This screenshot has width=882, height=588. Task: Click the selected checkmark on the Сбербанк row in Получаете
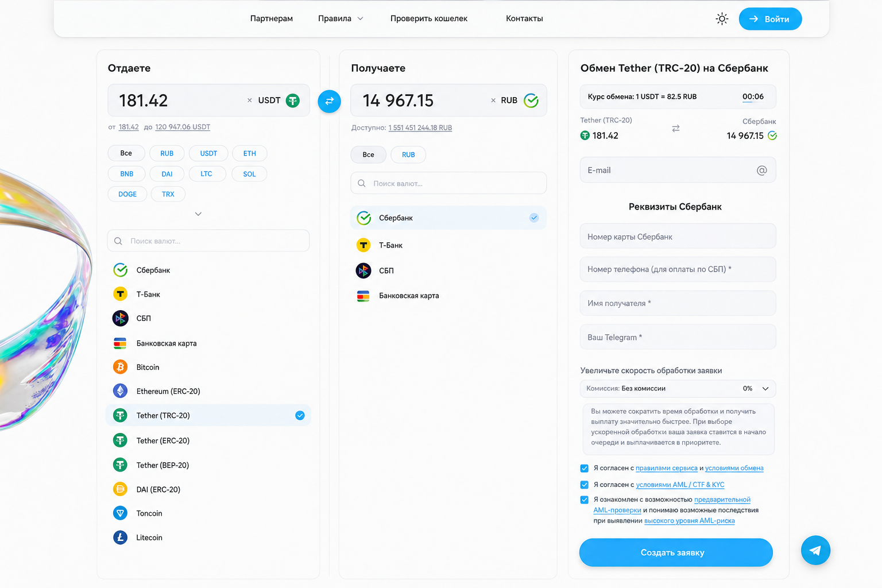(x=534, y=218)
